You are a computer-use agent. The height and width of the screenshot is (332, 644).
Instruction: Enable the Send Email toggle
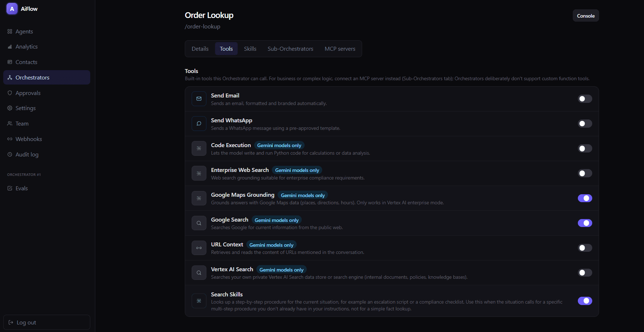585,99
